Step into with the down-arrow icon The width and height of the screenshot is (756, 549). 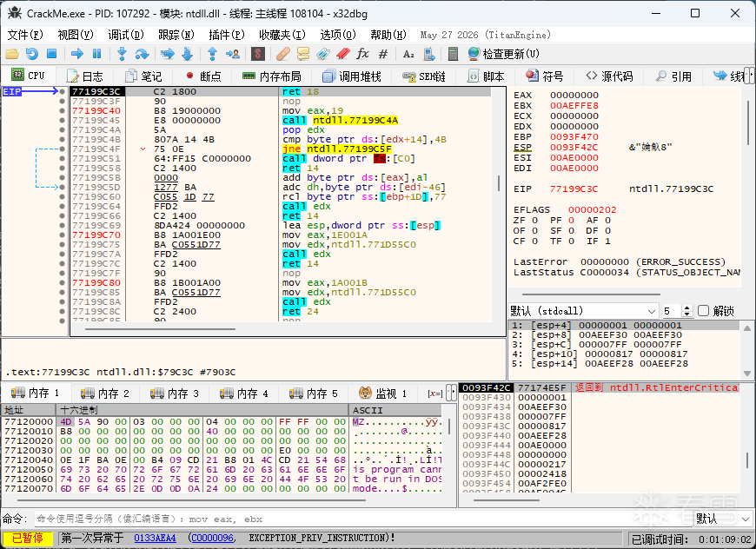point(122,54)
